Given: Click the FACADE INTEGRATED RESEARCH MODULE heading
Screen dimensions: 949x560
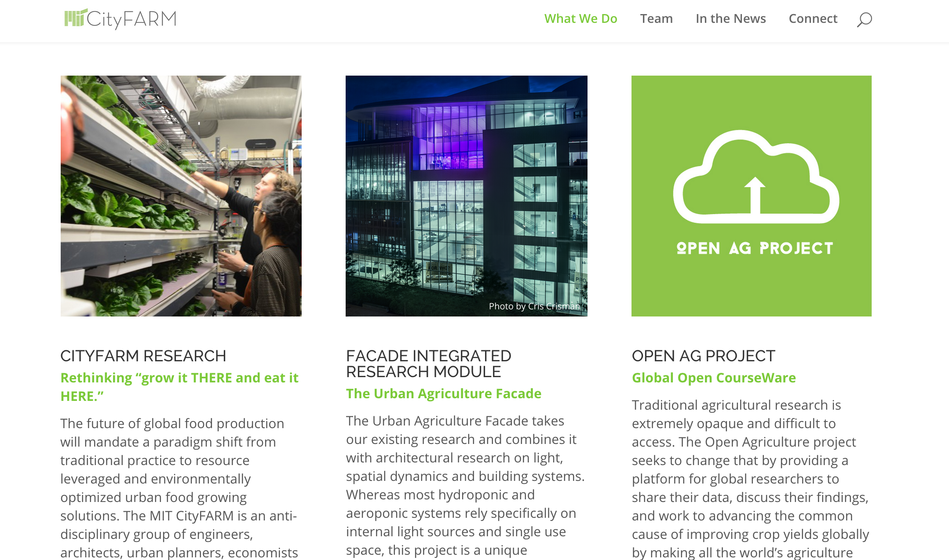Looking at the screenshot, I should click(429, 364).
